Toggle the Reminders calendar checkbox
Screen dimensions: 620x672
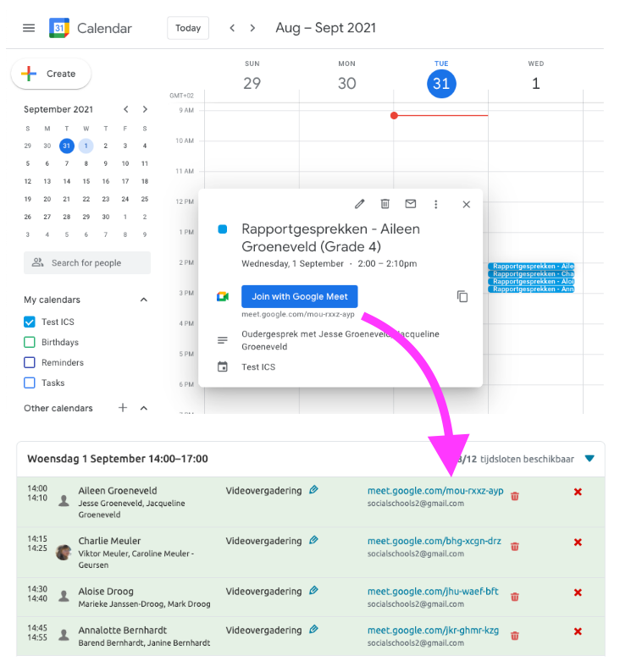click(30, 362)
